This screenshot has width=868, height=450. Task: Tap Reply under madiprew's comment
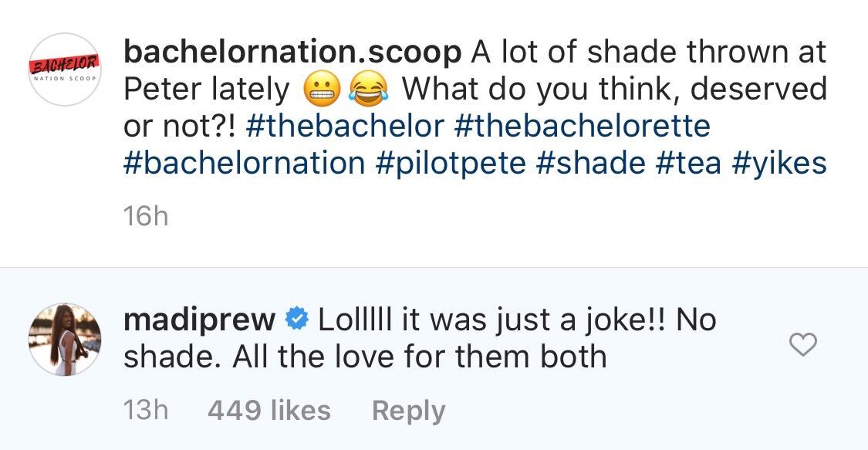409,410
